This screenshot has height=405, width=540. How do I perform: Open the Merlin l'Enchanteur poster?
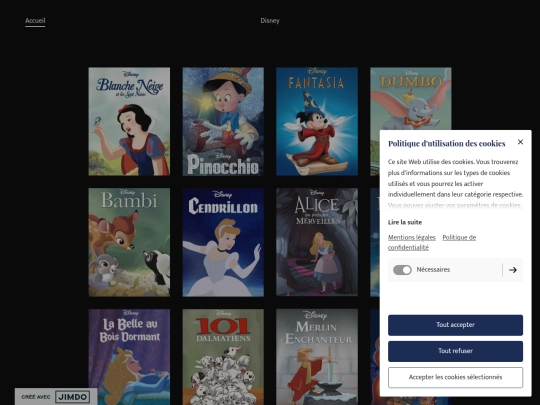coord(317,357)
